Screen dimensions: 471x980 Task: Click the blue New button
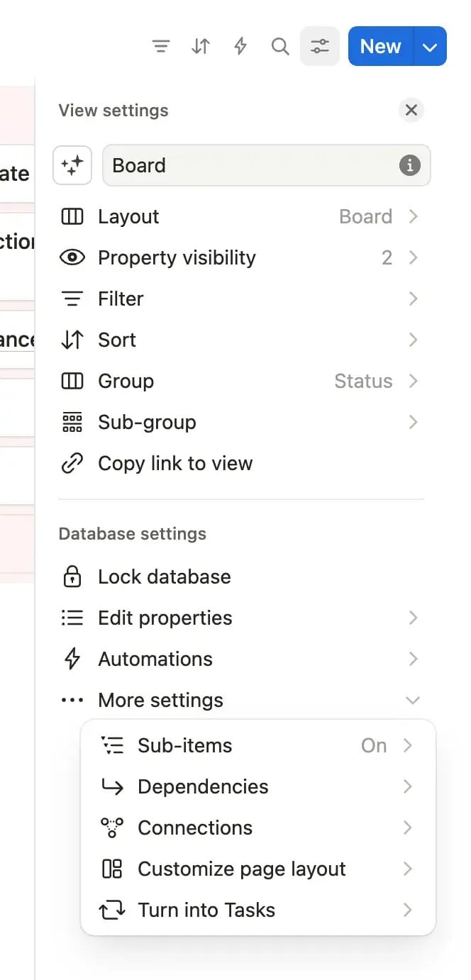(381, 46)
